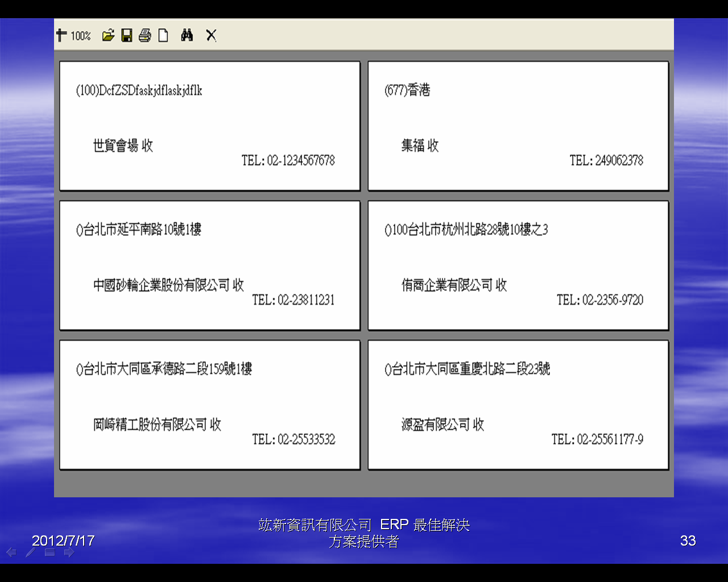Screen dimensions: 728x582
Task: Click the phone number TEL: 02-2356-9720
Action: (600, 300)
